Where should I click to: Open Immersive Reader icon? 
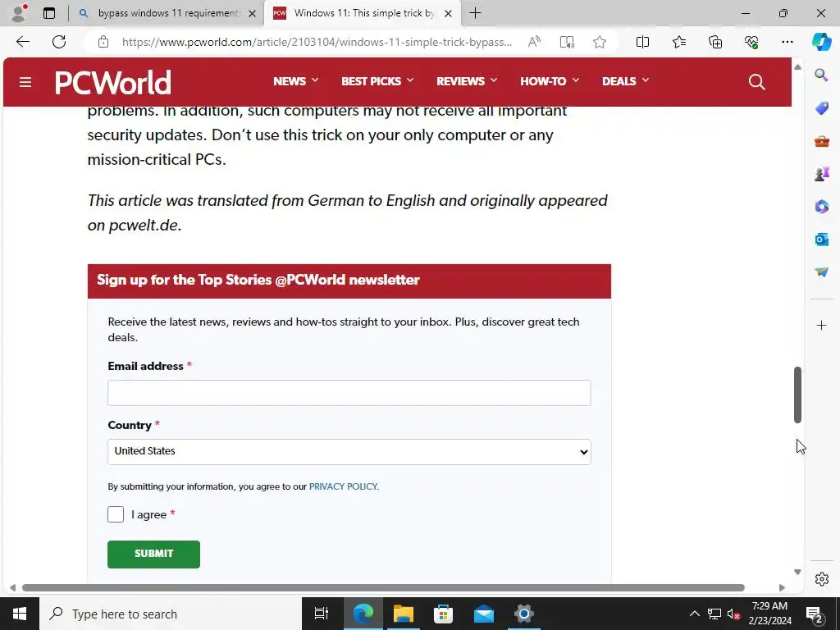(x=567, y=42)
